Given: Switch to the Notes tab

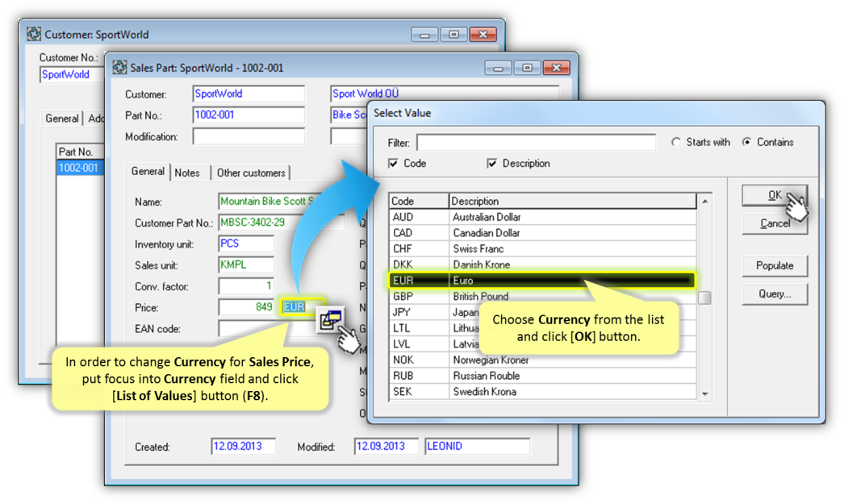Looking at the screenshot, I should (x=187, y=173).
